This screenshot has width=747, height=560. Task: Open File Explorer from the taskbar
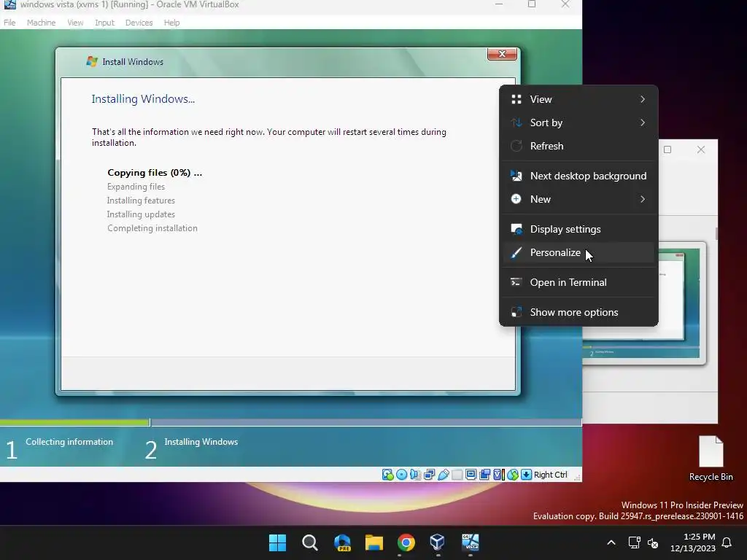(374, 542)
